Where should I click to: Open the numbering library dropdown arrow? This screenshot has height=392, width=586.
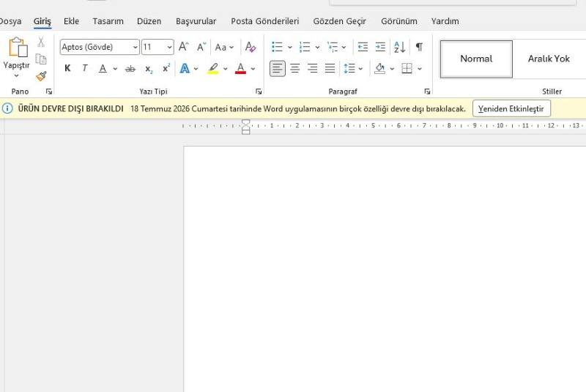[x=317, y=47]
